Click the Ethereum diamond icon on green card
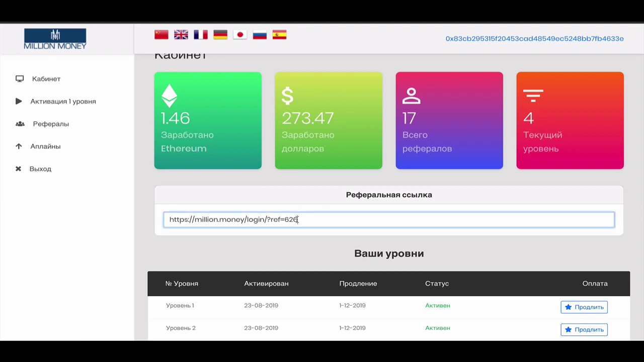 tap(169, 96)
